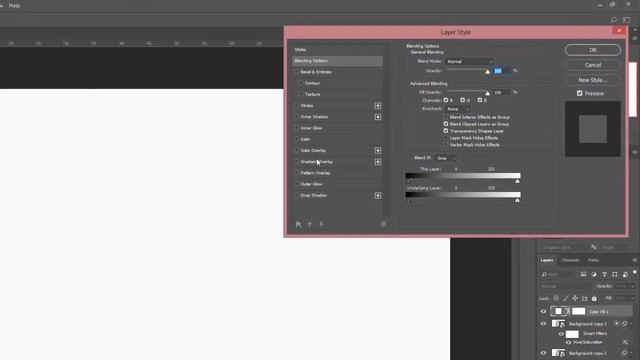Open the Blend Mode dropdown

(469, 61)
